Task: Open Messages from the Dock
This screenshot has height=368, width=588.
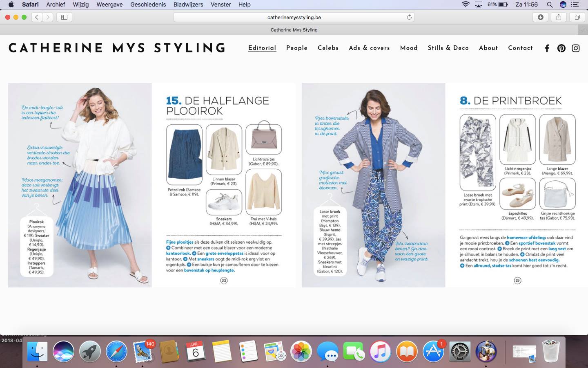Action: (x=328, y=351)
